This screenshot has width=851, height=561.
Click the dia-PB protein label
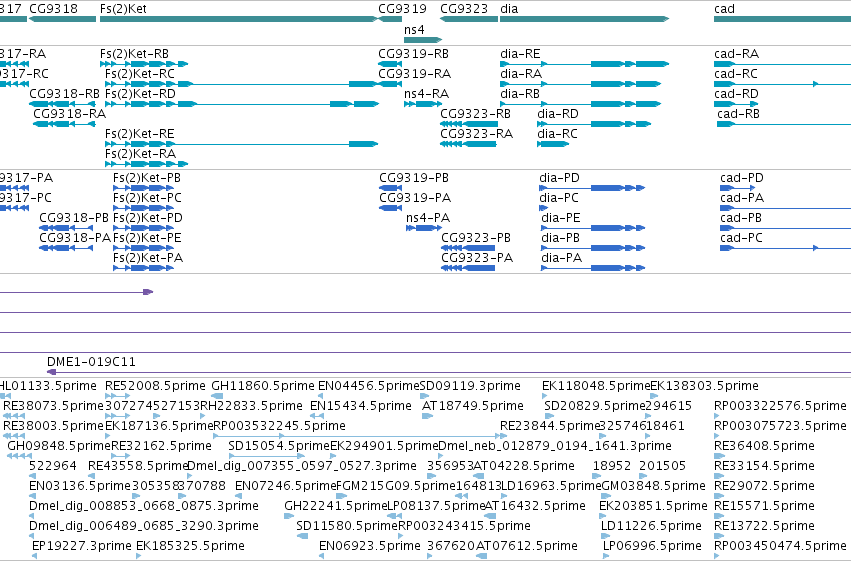(x=560, y=238)
